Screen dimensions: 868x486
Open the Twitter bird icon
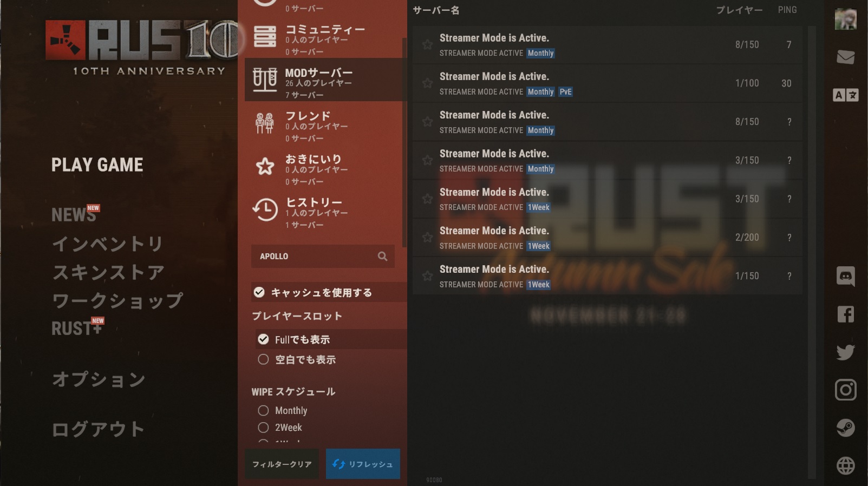click(845, 352)
